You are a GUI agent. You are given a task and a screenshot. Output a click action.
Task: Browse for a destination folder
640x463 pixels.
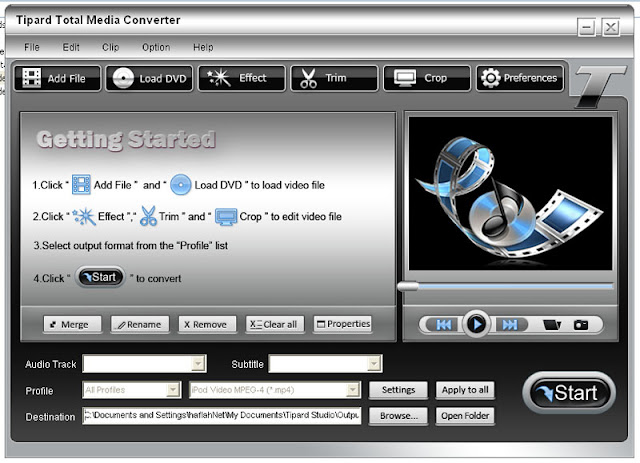[398, 416]
